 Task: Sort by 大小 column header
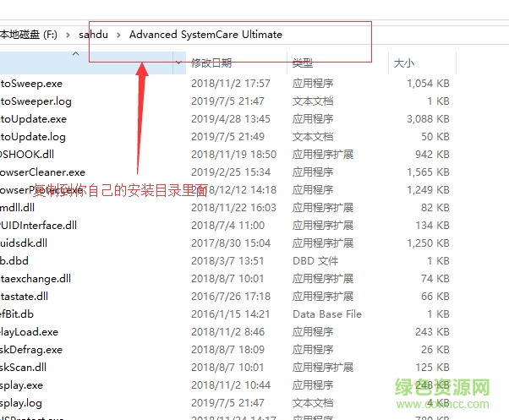tap(404, 63)
